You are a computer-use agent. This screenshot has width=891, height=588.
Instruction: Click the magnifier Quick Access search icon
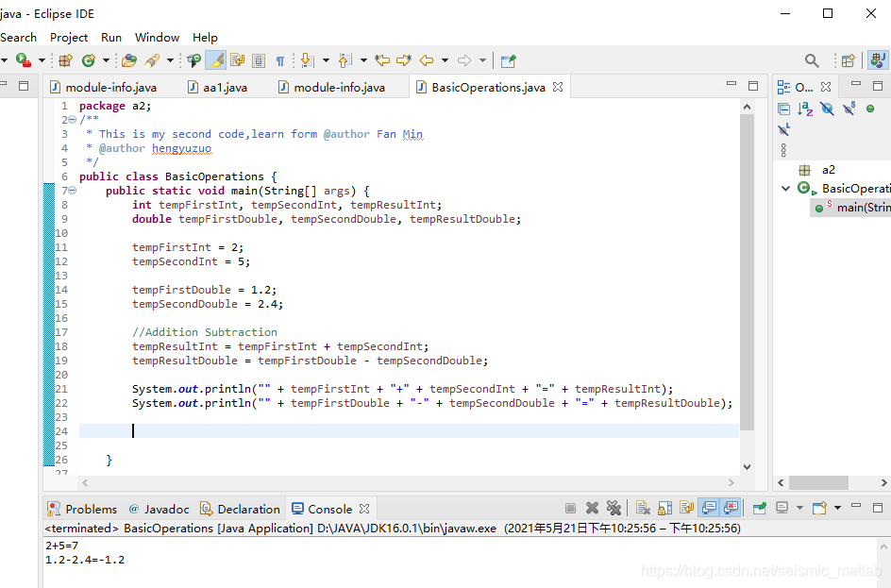pyautogui.click(x=812, y=60)
